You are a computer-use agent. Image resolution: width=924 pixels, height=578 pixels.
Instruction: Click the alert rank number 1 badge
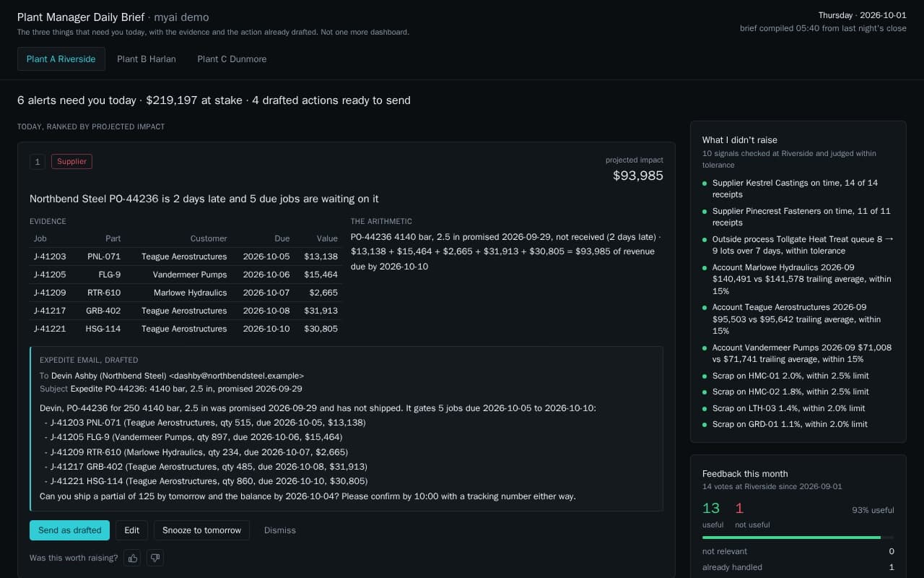coord(38,162)
